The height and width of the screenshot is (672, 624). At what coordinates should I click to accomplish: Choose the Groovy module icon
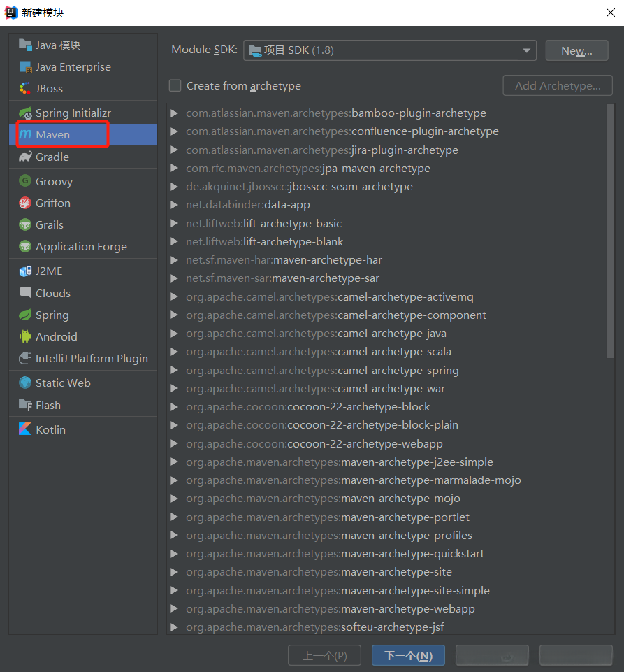[26, 181]
